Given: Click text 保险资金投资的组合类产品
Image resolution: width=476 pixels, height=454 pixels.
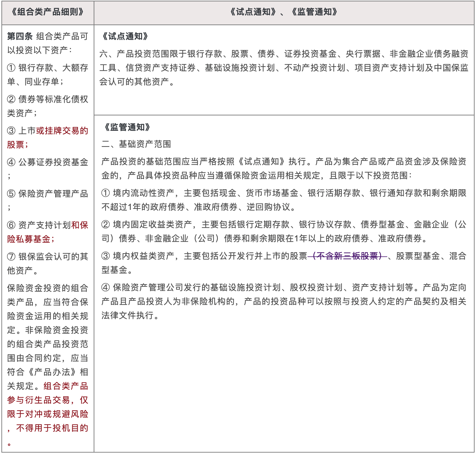Looking at the screenshot, I should point(48,295).
